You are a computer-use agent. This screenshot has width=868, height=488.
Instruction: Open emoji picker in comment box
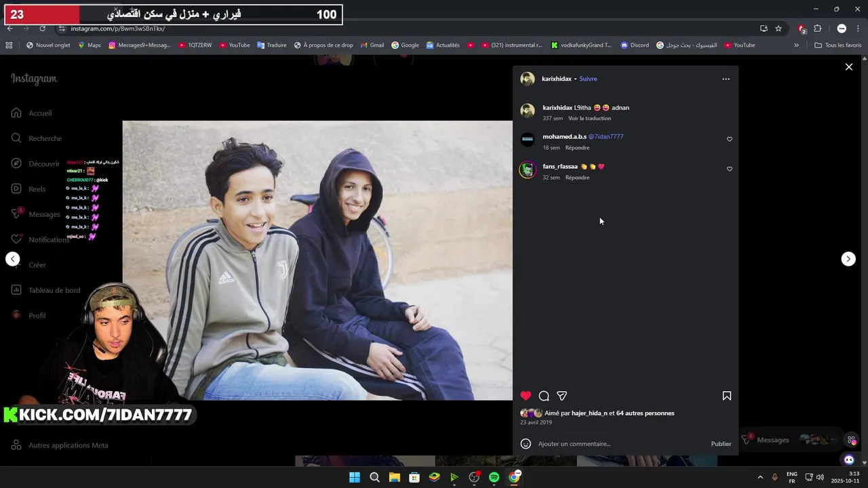(526, 444)
